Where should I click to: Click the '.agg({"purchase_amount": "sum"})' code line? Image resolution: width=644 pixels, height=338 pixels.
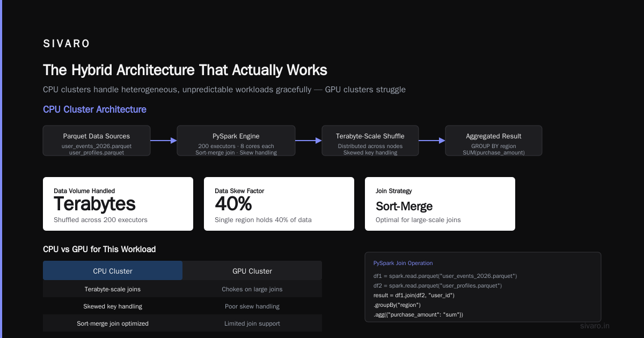[418, 314]
